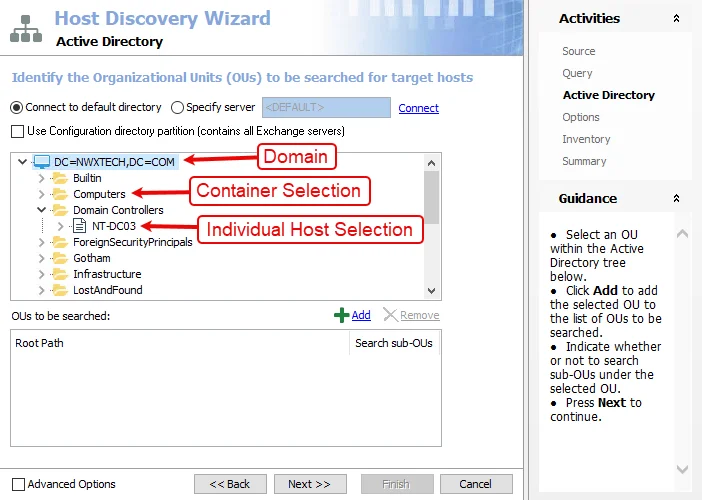
Task: Enable Use Configuration directory partition checkbox
Action: pyautogui.click(x=17, y=132)
